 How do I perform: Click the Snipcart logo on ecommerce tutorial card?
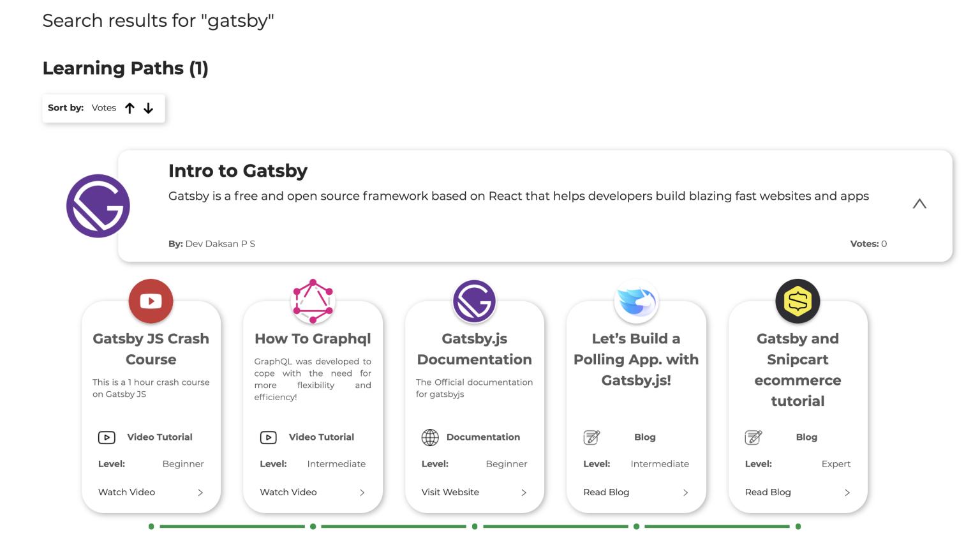798,301
